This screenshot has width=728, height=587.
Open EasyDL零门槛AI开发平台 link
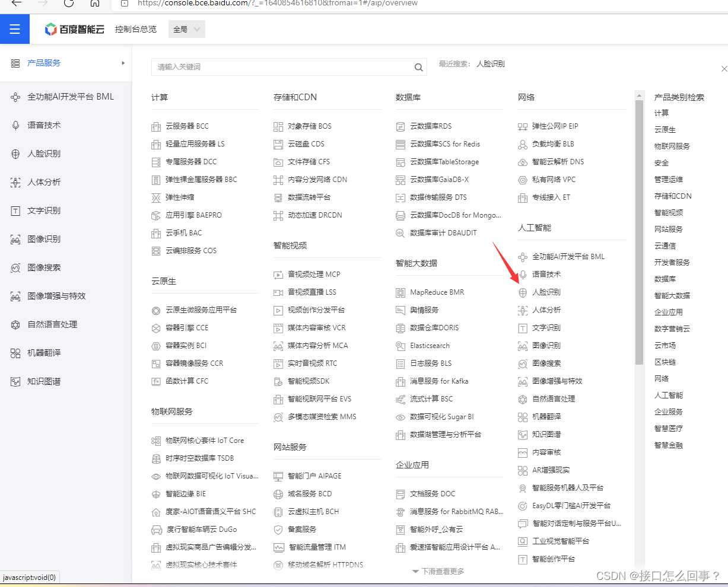click(571, 506)
